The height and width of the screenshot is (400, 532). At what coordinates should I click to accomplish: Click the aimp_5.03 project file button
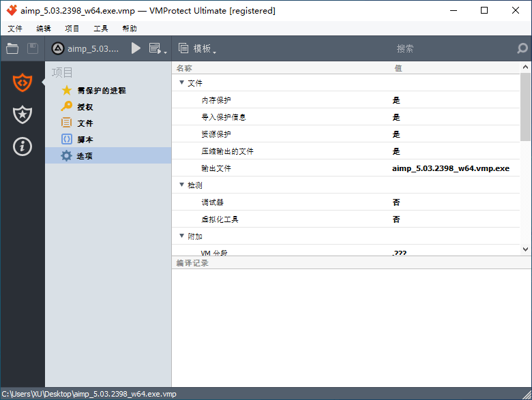pos(86,48)
